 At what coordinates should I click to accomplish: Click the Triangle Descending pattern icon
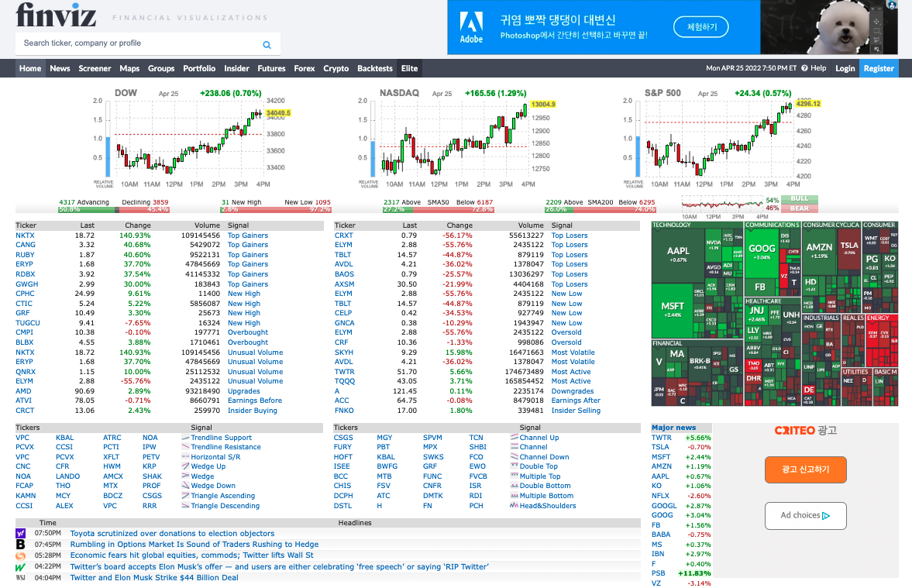point(185,505)
